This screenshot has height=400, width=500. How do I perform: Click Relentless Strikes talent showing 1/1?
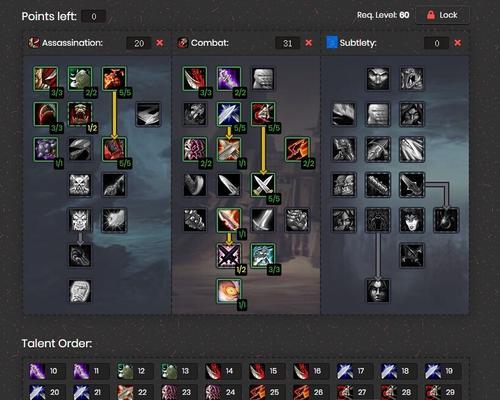pos(45,149)
